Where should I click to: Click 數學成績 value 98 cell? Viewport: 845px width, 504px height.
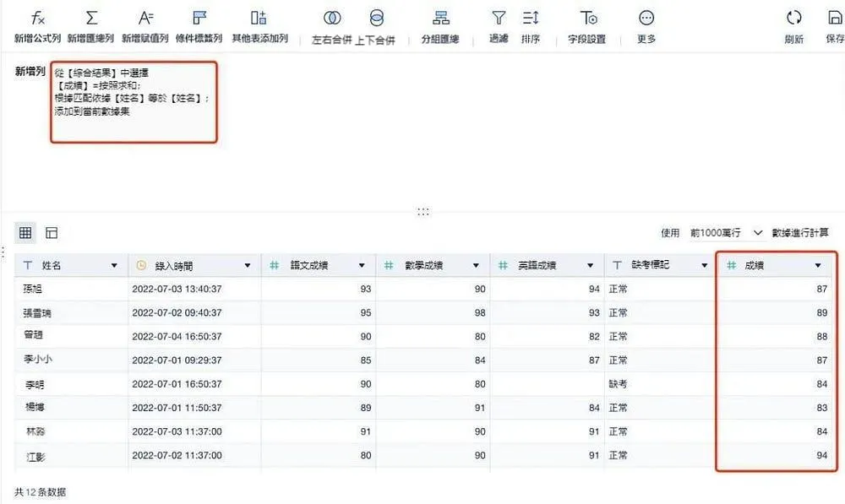click(x=433, y=313)
